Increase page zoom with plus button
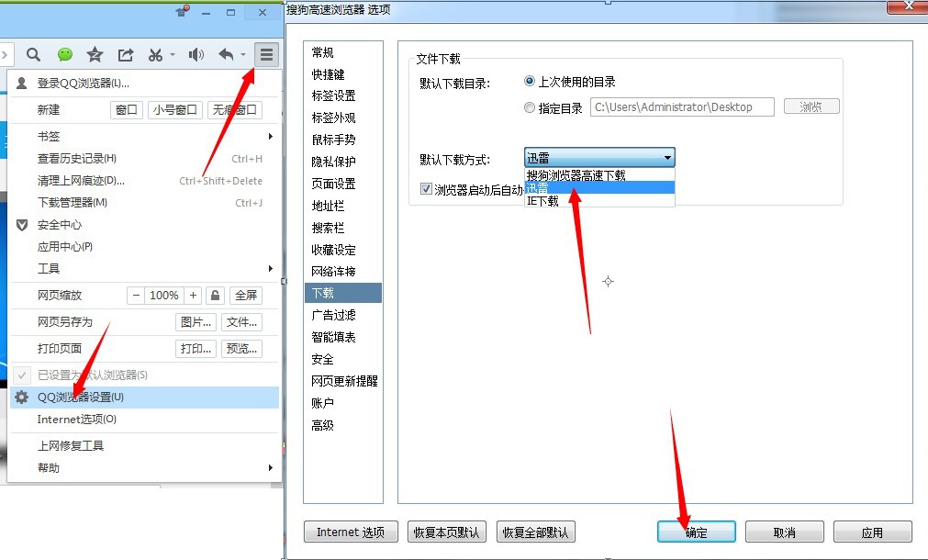 pyautogui.click(x=193, y=296)
